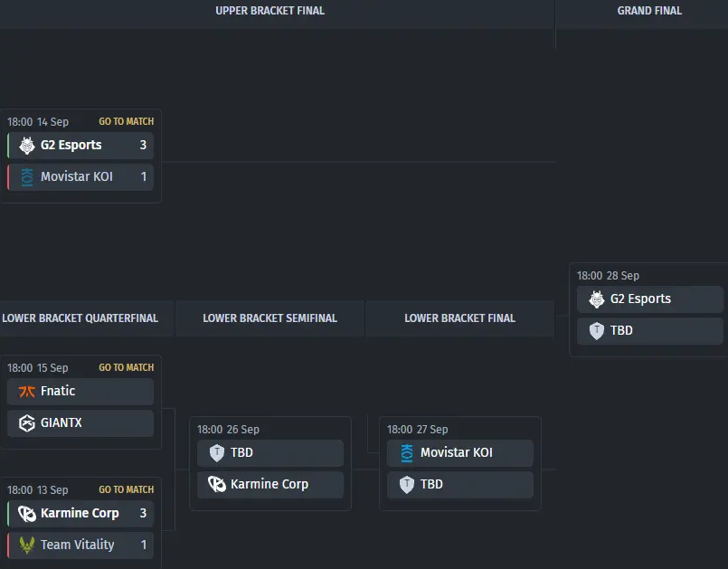728x569 pixels.
Task: Click the G2 Esports logo in Upper Bracket Final
Action: tap(26, 146)
